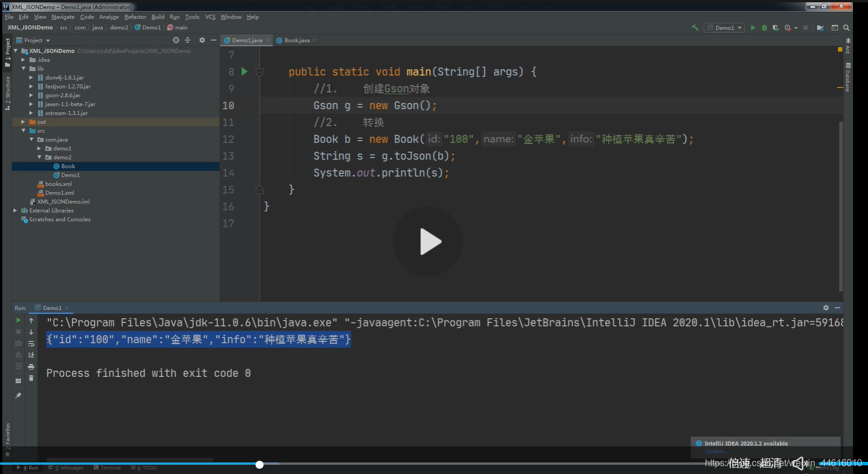Screen dimensions: 868x474
Task: Toggle soft-wrap in Run console
Action: coord(31,343)
